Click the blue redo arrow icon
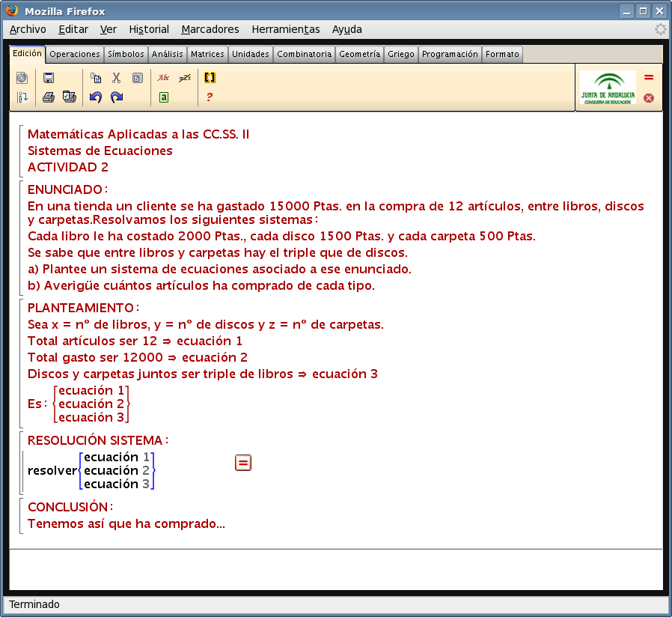The width and height of the screenshot is (672, 617). [117, 97]
